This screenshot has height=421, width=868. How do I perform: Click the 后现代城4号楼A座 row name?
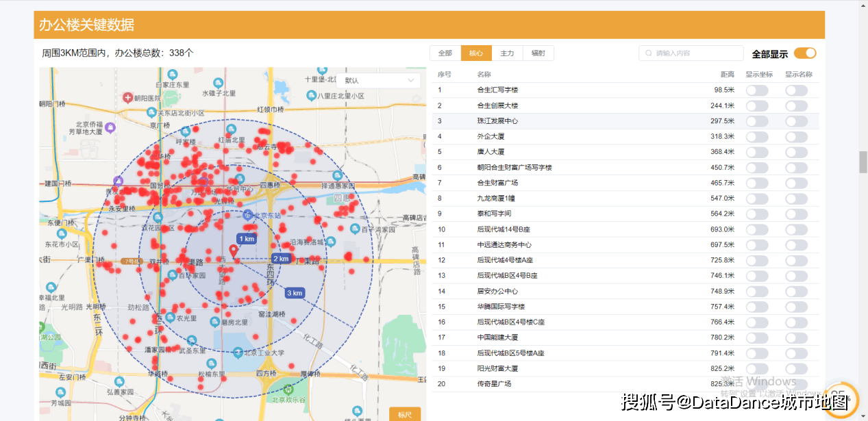coord(505,260)
